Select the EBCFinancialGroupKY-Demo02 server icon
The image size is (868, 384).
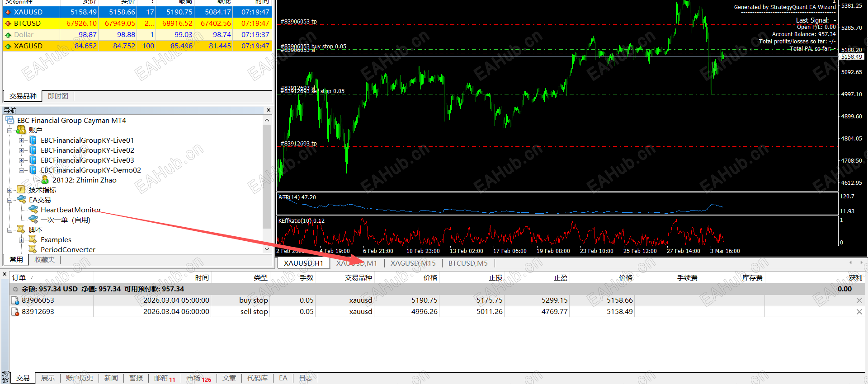[x=33, y=170]
